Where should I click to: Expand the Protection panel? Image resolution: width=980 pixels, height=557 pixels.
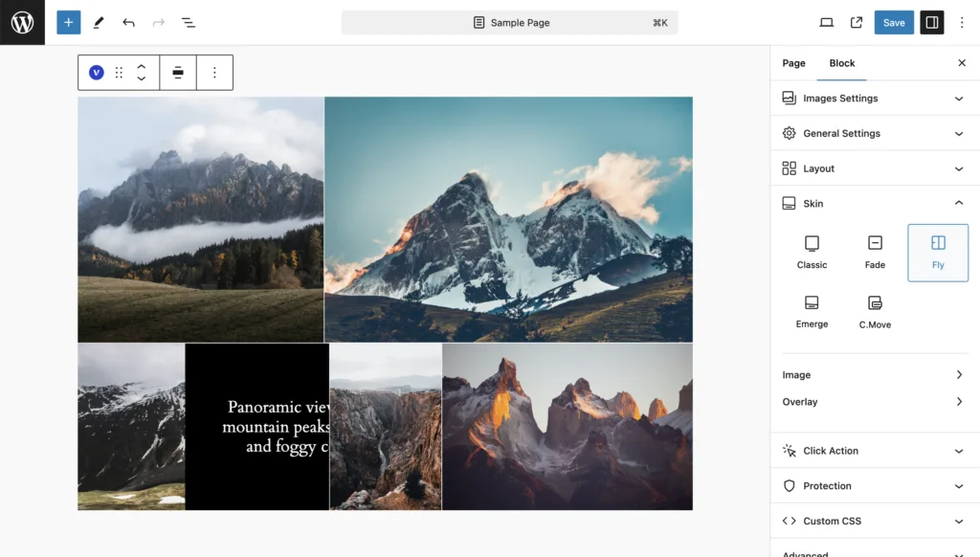pyautogui.click(x=875, y=486)
